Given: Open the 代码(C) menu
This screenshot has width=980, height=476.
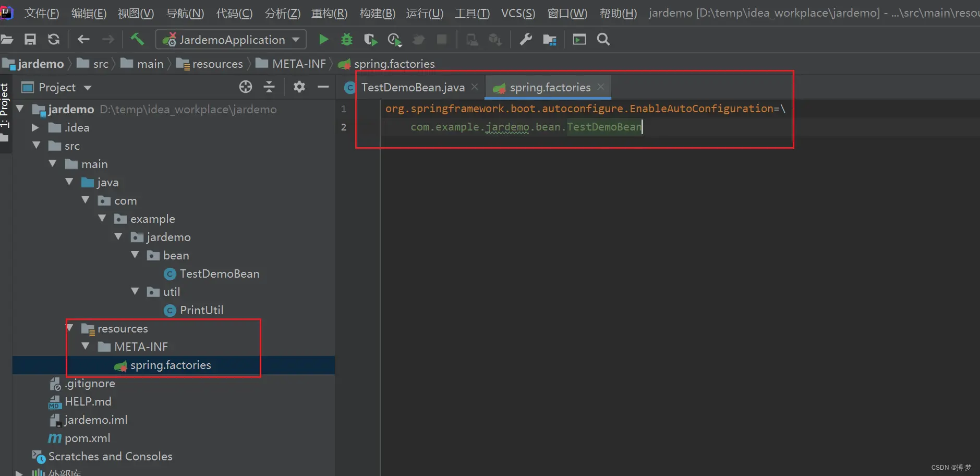Looking at the screenshot, I should (234, 13).
